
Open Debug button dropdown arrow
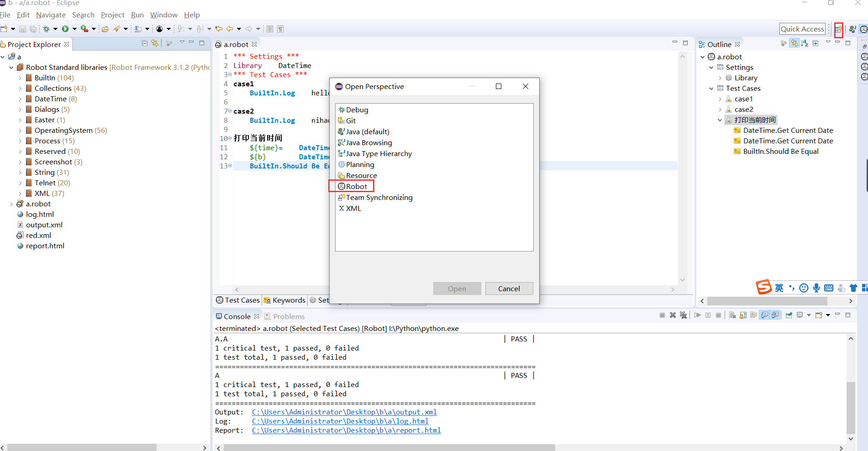(55, 29)
